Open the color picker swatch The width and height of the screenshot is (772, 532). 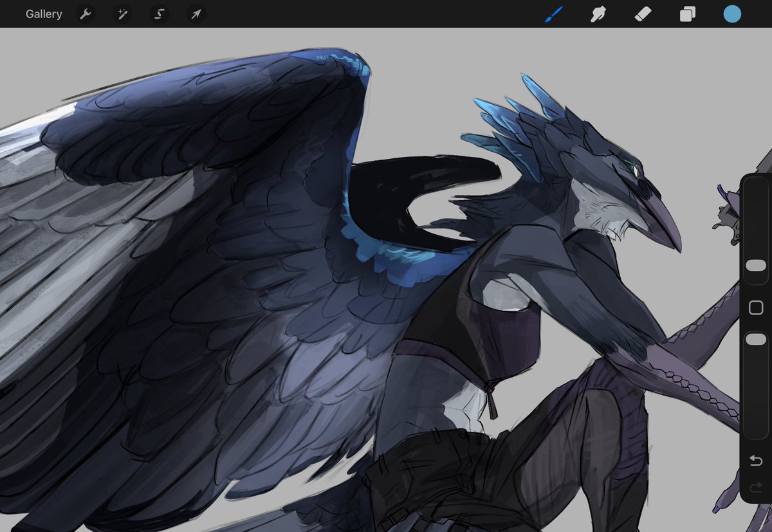[732, 14]
